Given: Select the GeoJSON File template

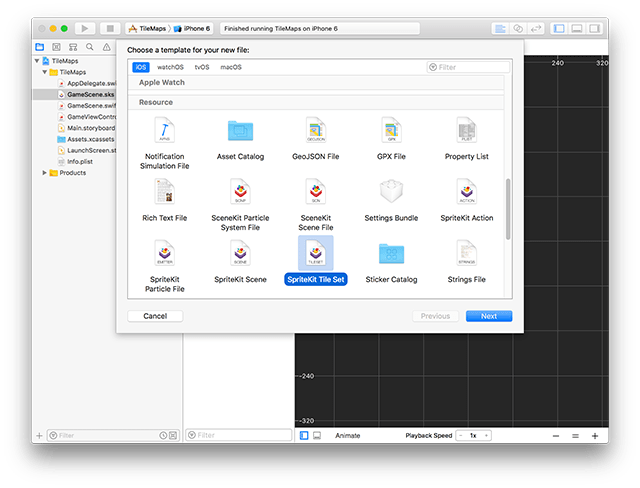Looking at the screenshot, I should pyautogui.click(x=316, y=139).
